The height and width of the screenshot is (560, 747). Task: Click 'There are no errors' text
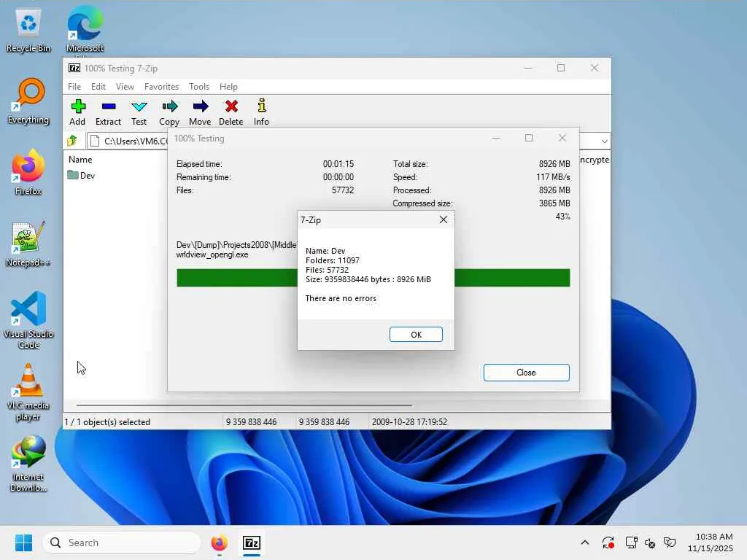pyautogui.click(x=341, y=298)
